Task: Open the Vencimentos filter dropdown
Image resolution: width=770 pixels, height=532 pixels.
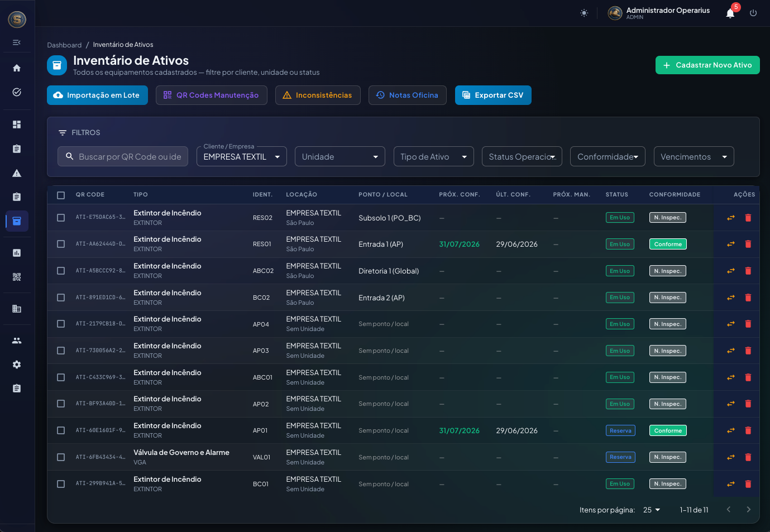Action: (x=694, y=156)
